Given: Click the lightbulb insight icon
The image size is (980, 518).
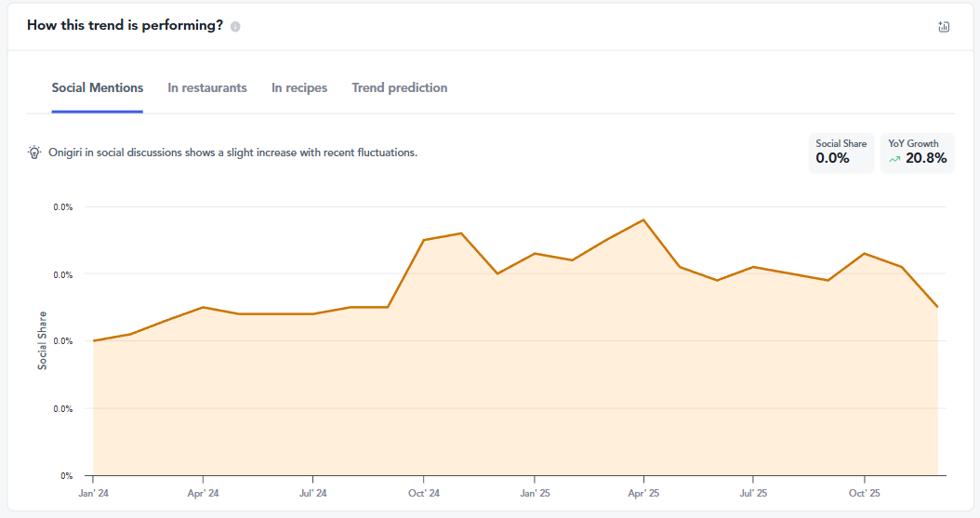Looking at the screenshot, I should click(34, 153).
